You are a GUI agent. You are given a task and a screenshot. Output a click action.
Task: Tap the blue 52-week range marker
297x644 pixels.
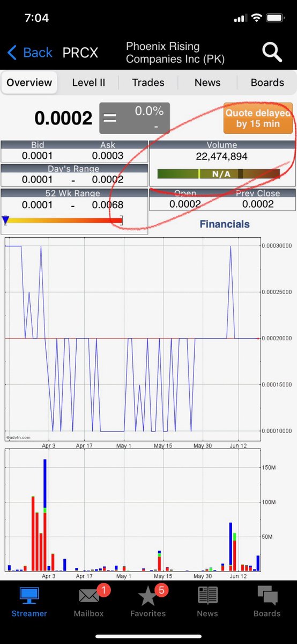coord(5,219)
